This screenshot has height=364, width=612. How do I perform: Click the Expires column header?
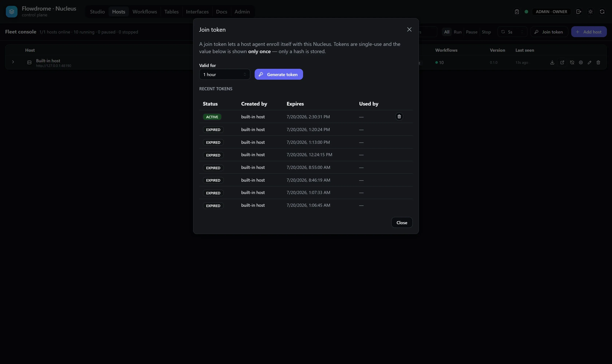tap(295, 104)
